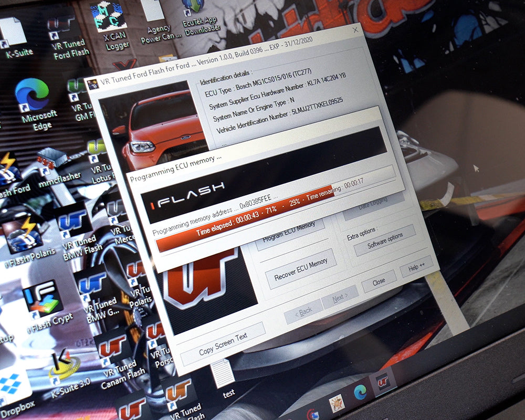The width and height of the screenshot is (525, 420).
Task: Click the Close button in the dialog
Action: [379, 282]
